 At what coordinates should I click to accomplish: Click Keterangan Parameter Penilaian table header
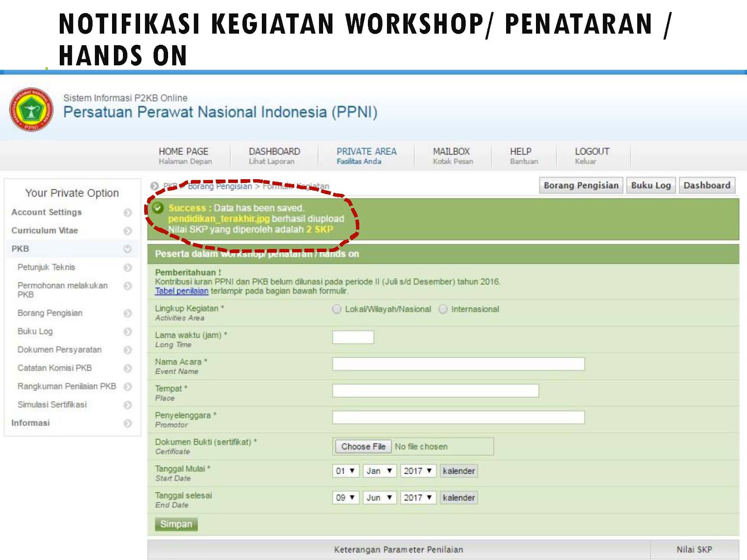[399, 550]
